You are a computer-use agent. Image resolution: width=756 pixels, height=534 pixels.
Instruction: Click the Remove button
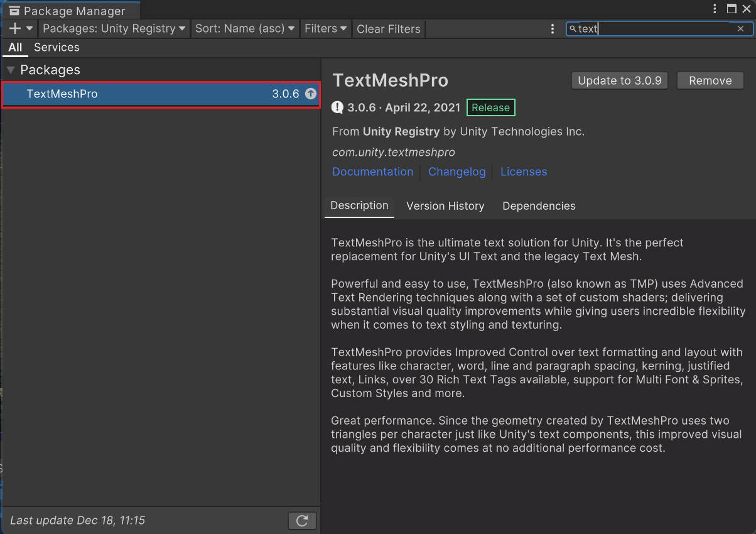click(x=710, y=80)
